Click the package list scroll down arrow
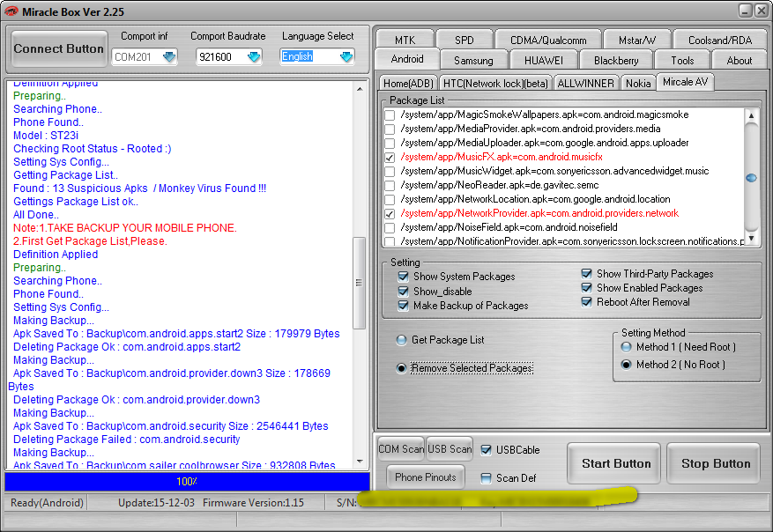Viewport: 773px width, 532px height. point(751,239)
